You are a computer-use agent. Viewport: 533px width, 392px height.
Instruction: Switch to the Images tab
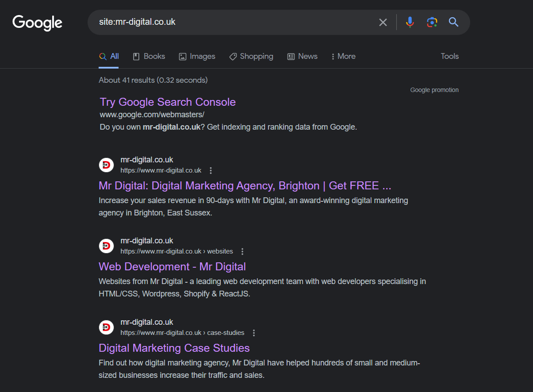(197, 56)
